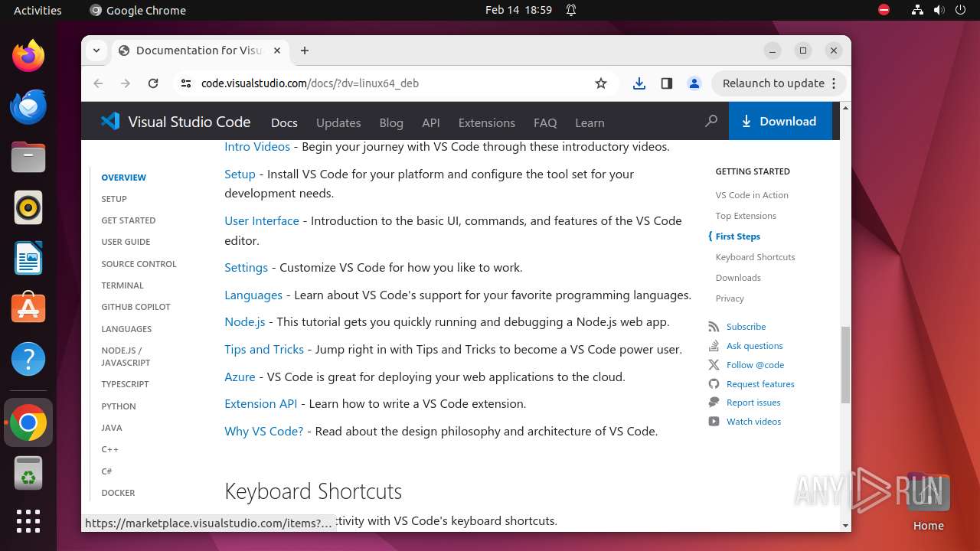This screenshot has height=551, width=980.
Task: View site information icon in address bar
Action: (186, 83)
